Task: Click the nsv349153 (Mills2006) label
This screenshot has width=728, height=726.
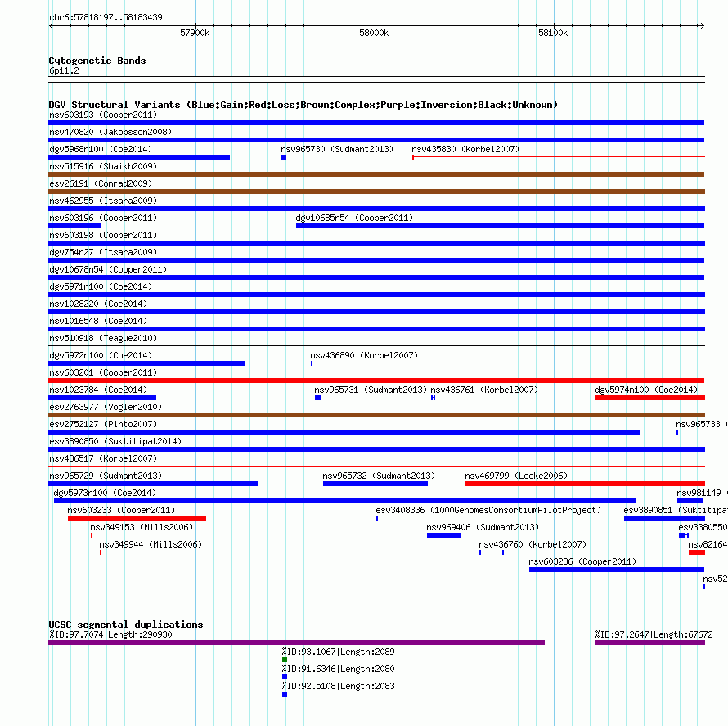Action: click(x=142, y=527)
